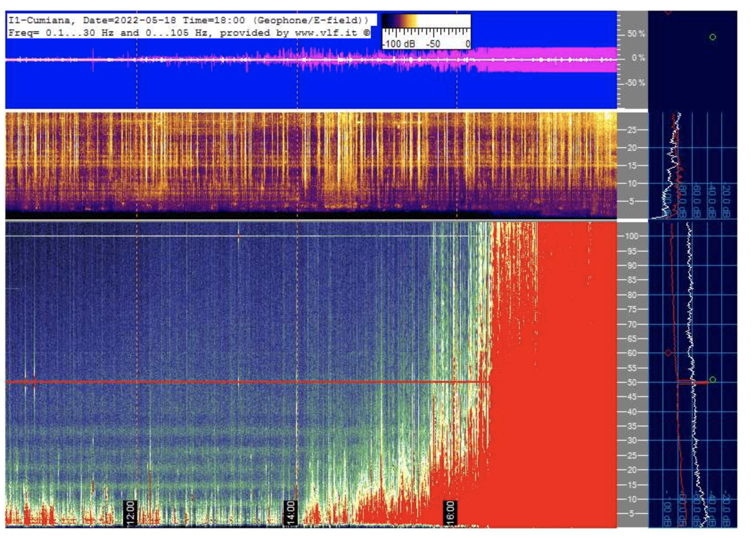Click the 50 Hz tick on the 0-105 Hz axis
Screen dimensions: 756x538
coord(632,382)
